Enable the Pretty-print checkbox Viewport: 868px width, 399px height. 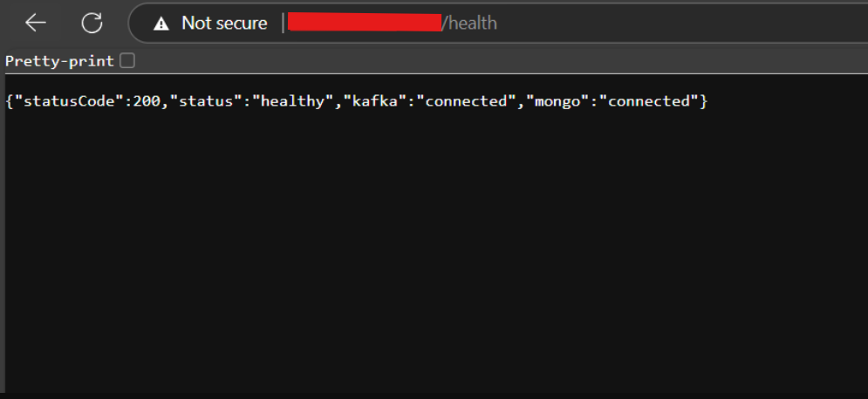coord(127,61)
